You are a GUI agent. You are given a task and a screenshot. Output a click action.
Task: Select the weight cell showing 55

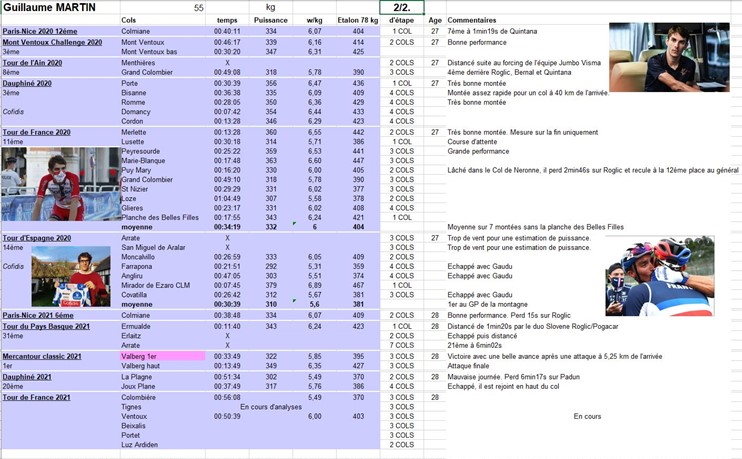163,7
